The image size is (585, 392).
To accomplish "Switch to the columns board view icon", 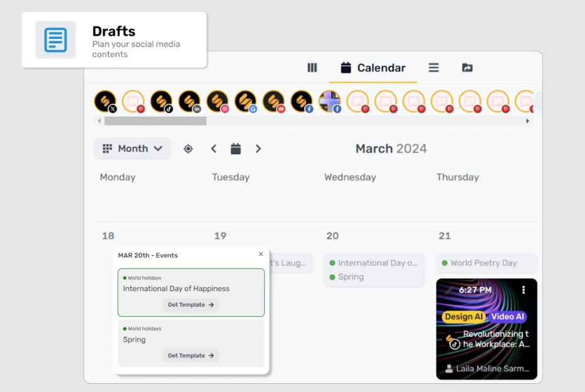I will (312, 68).
